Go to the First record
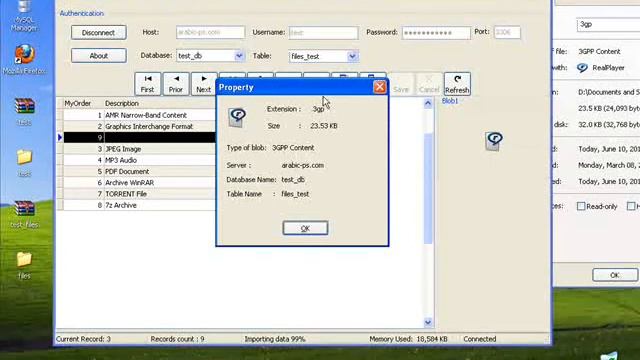Screen dimensions: 640x360 tap(147, 84)
